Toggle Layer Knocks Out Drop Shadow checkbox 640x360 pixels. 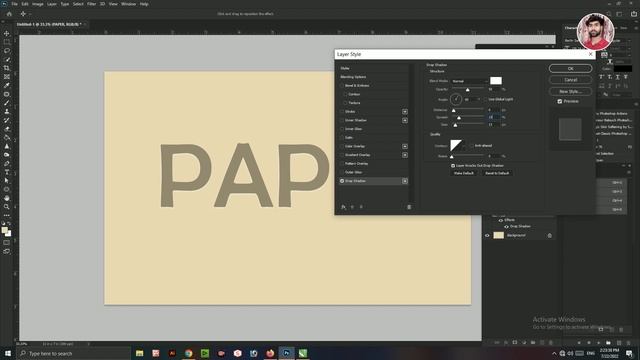pyautogui.click(x=453, y=166)
